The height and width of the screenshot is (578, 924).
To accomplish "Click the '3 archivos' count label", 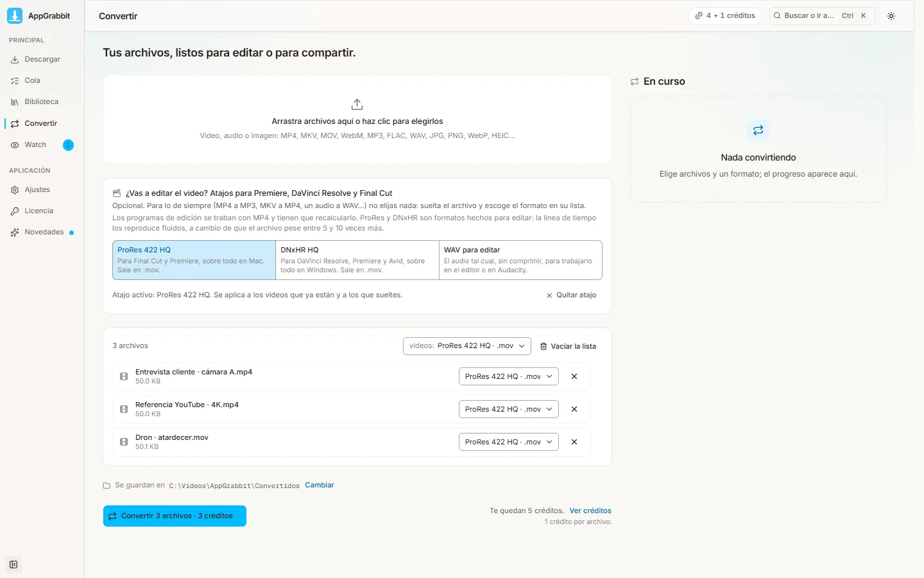I will click(x=130, y=346).
